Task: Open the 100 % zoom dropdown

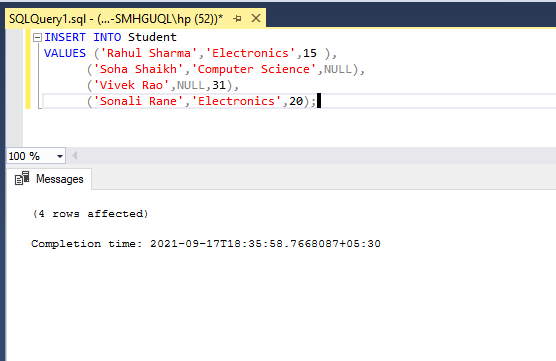Action: click(60, 156)
